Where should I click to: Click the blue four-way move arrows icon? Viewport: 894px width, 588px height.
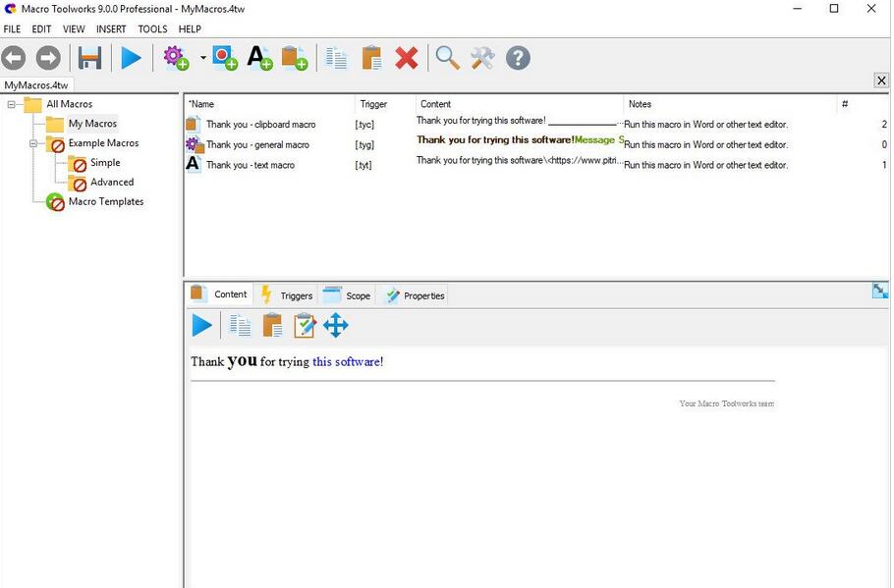coord(336,325)
